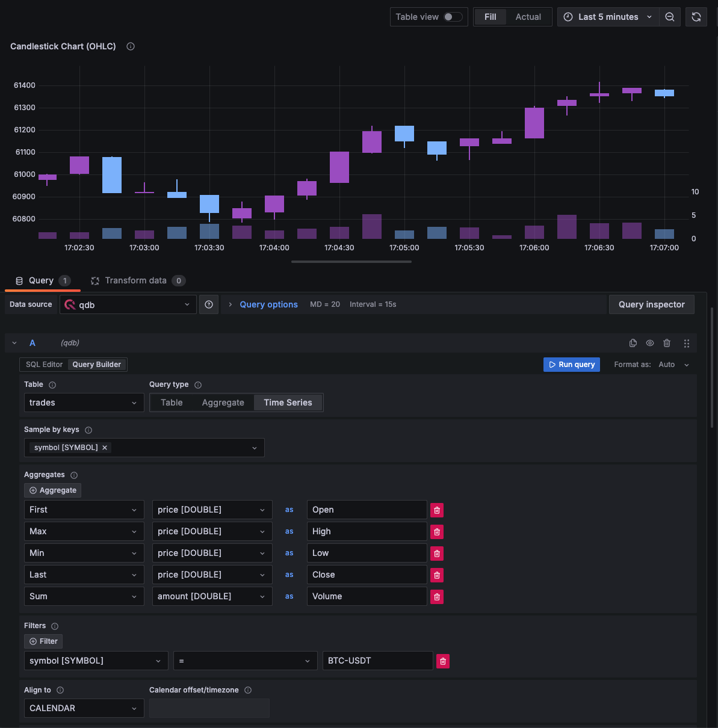Expand the qdb data source picker
This screenshot has height=728, width=718.
128,304
